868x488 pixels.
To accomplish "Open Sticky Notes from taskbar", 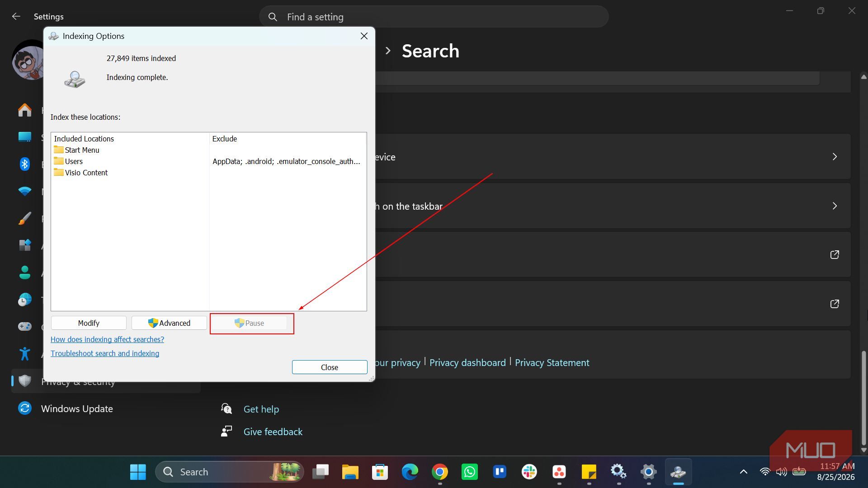I will tap(589, 472).
